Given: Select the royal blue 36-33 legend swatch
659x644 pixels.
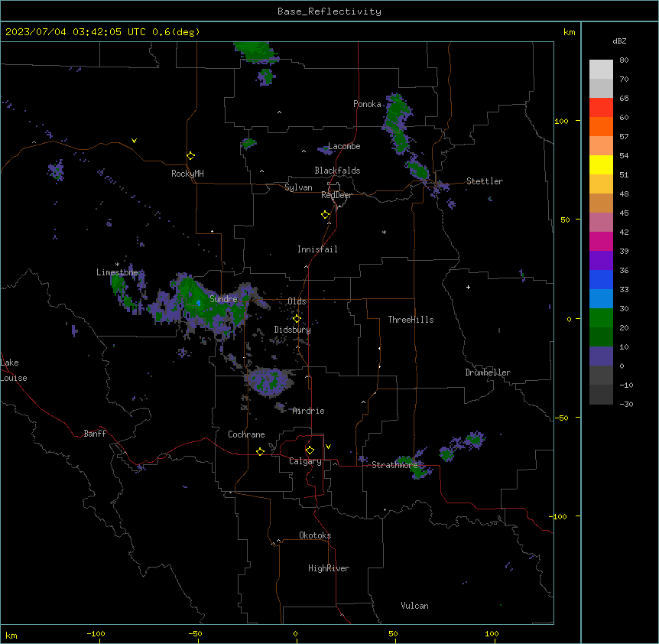Looking at the screenshot, I should point(601,279).
